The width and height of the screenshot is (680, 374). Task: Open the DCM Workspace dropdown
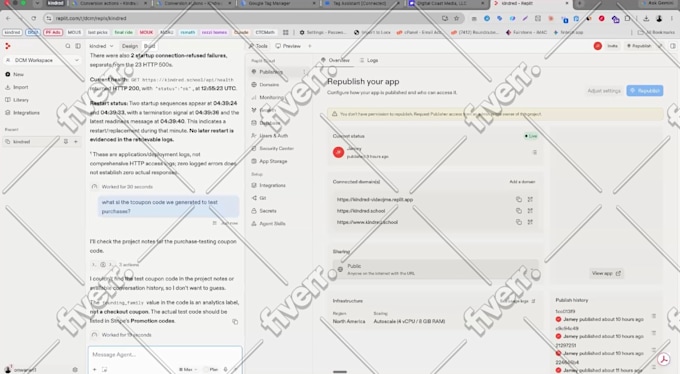pos(42,60)
